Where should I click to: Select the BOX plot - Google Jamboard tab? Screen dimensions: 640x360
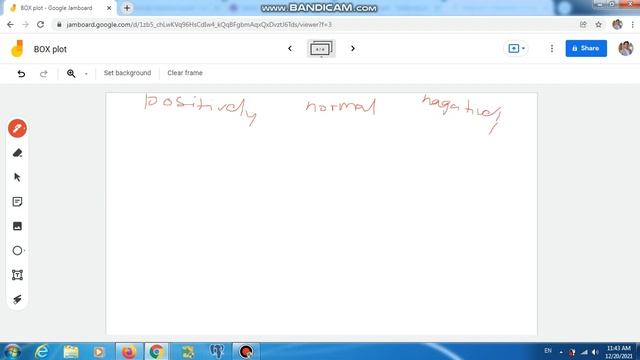tap(61, 8)
